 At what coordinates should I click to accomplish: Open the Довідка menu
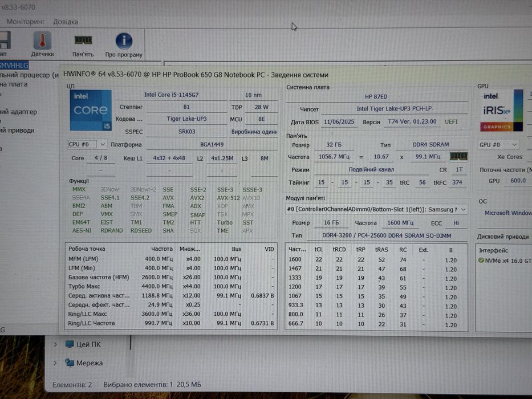66,22
